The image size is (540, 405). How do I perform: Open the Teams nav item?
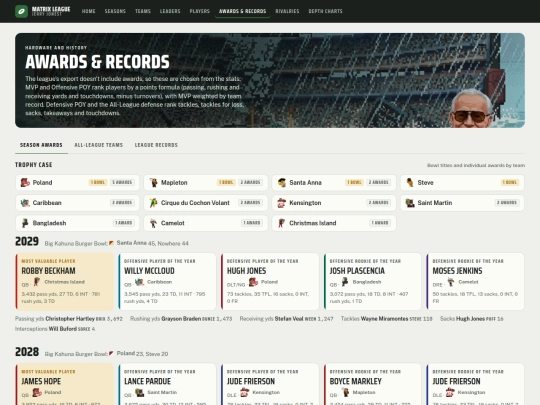[143, 11]
